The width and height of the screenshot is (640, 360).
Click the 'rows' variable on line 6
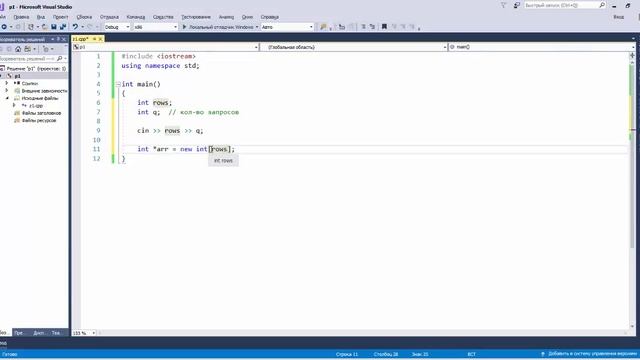[162, 102]
